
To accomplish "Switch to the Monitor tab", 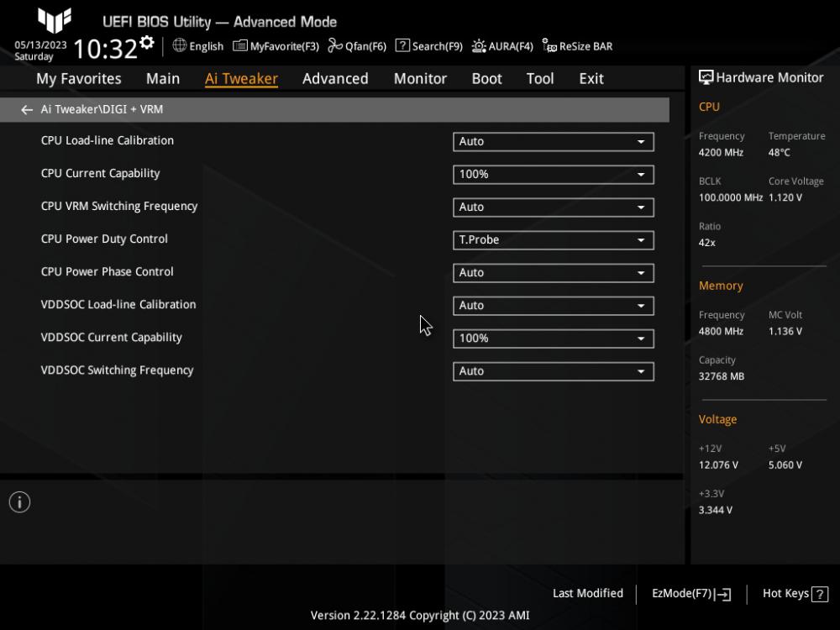I will coord(420,79).
